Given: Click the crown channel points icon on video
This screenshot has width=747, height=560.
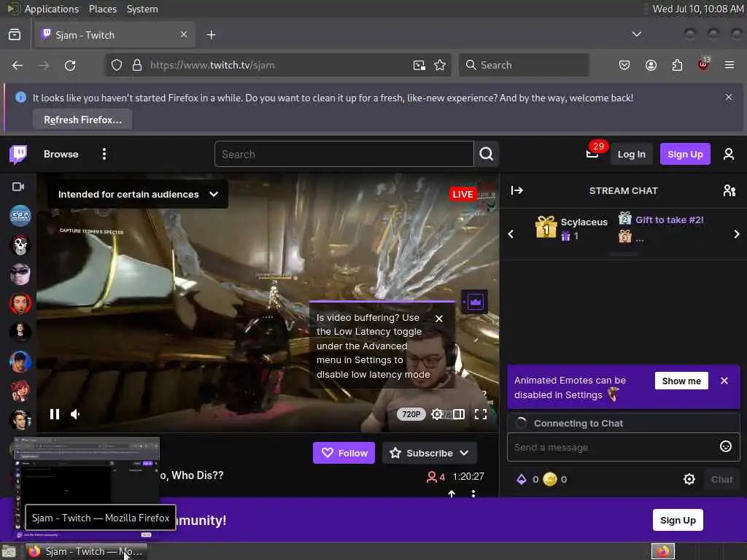Looking at the screenshot, I should click(x=474, y=302).
